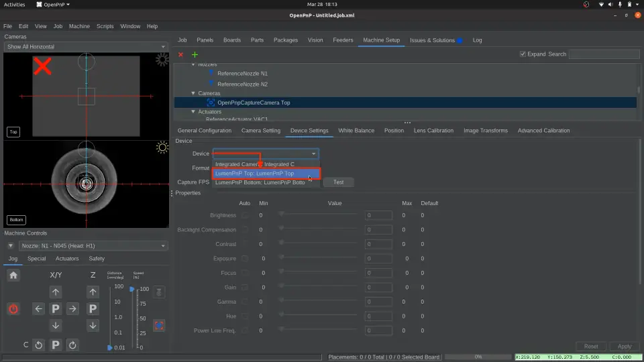Jog X axis left with arrow button
Image resolution: width=644 pixels, height=362 pixels.
[x=39, y=309]
